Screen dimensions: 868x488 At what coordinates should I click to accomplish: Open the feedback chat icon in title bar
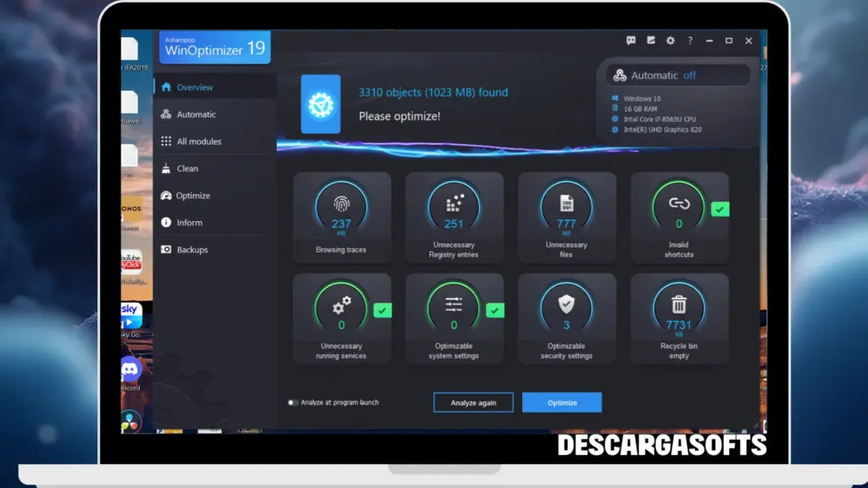pyautogui.click(x=629, y=40)
